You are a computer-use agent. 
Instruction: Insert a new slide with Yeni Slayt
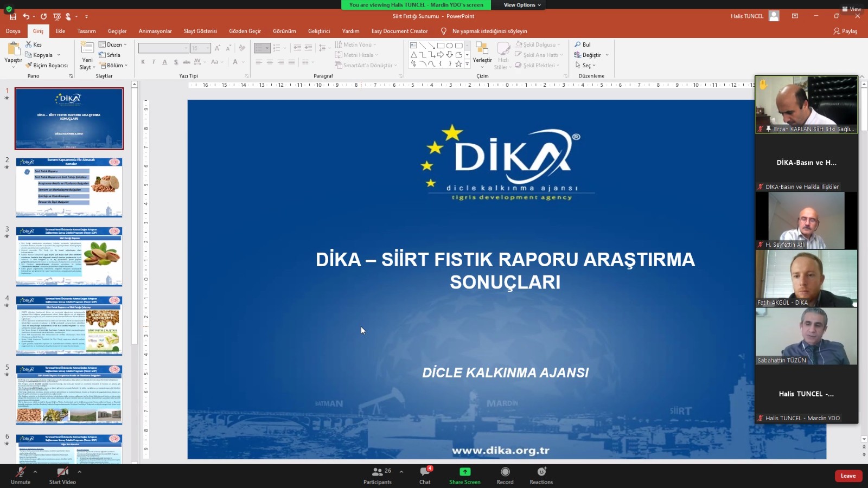click(x=87, y=56)
